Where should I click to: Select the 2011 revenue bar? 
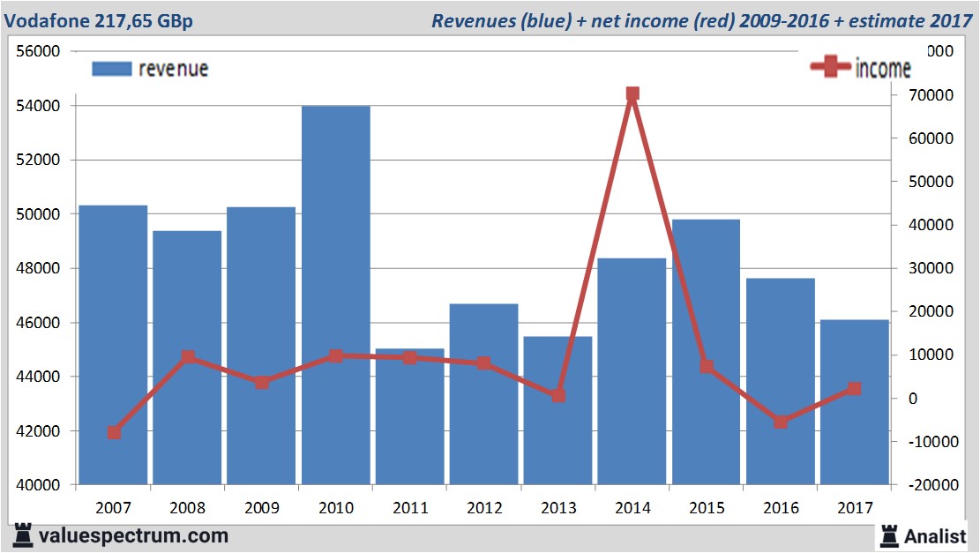(410, 416)
